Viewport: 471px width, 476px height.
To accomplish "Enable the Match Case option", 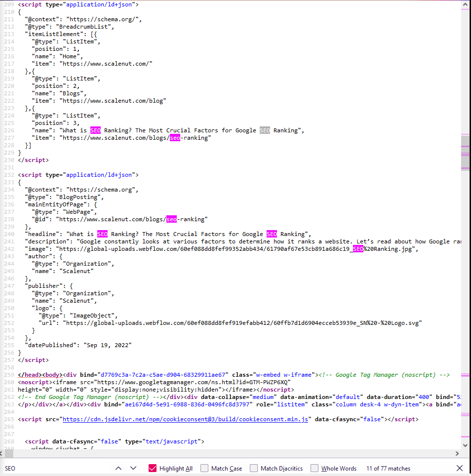I will point(204,468).
